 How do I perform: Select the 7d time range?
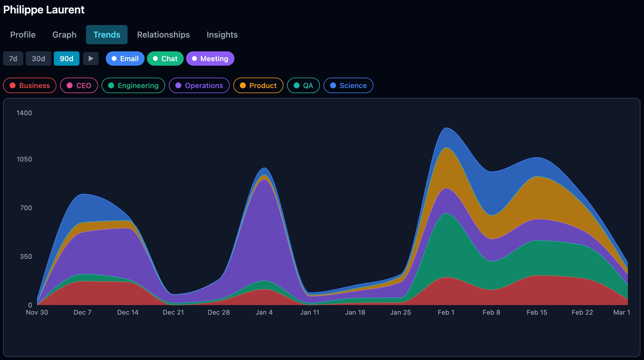(x=13, y=59)
